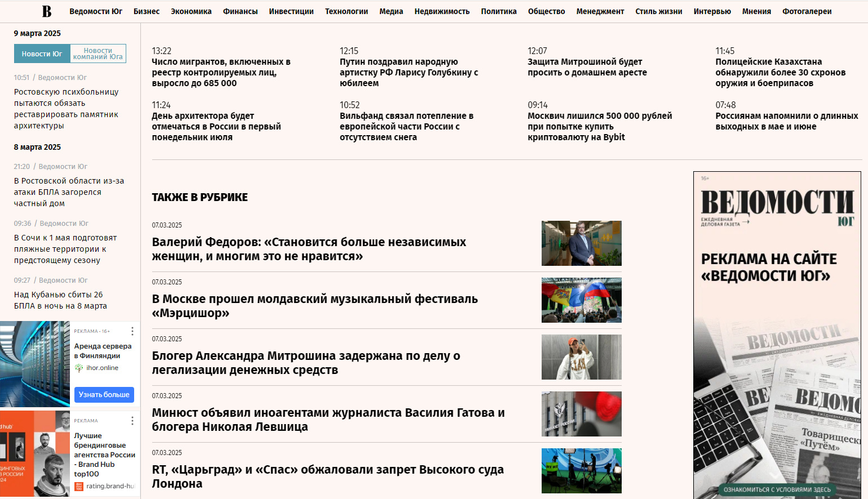
Task: Click the Мэрцишор festival flags thumbnail
Action: coord(582,300)
